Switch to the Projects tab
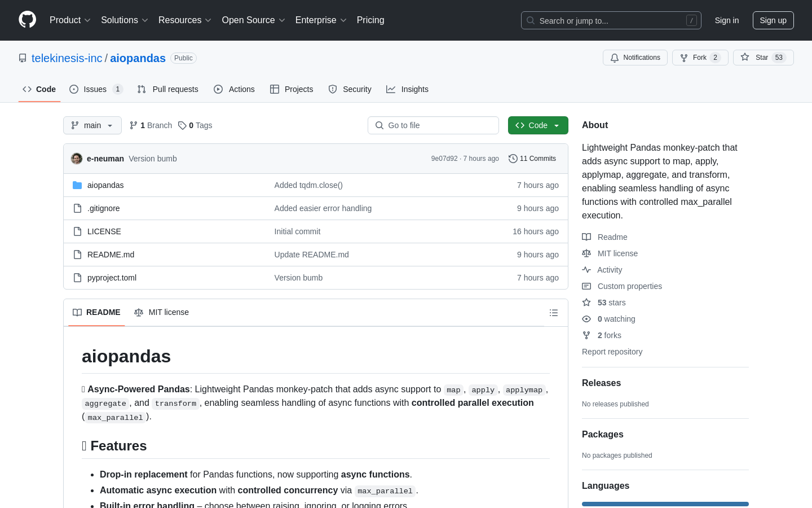Image resolution: width=812 pixels, height=508 pixels. click(x=292, y=89)
